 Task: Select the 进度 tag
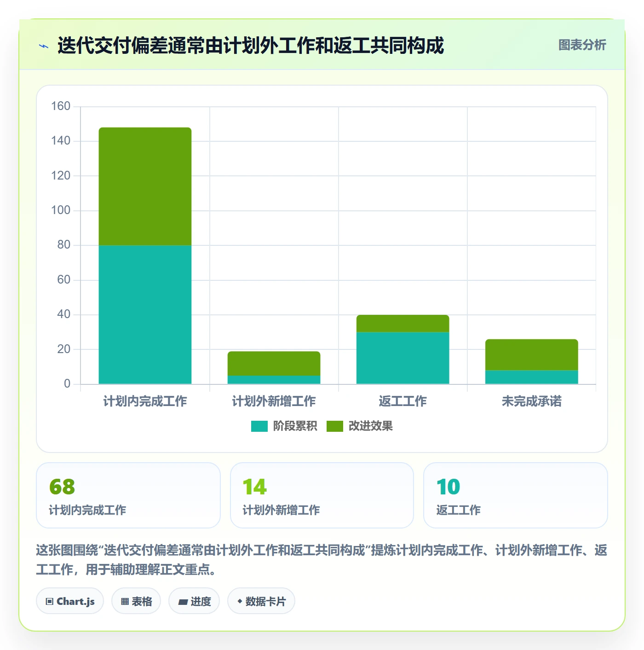coord(194,601)
